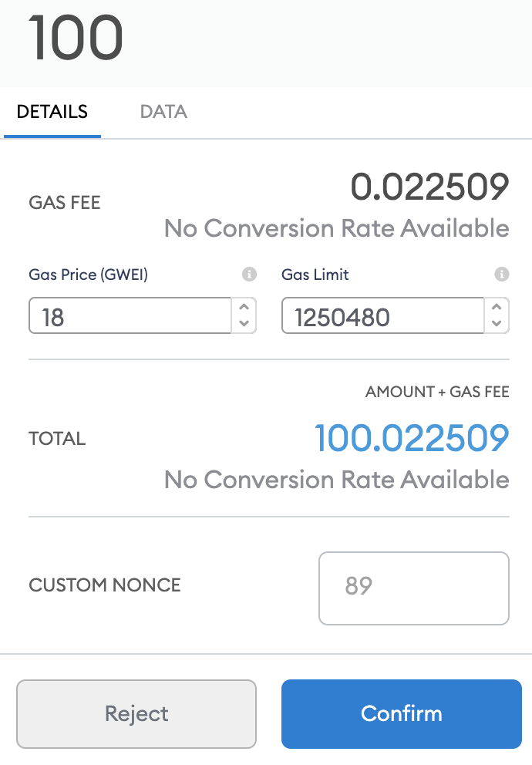This screenshot has height=765, width=532.
Task: Click the GAS FEE label
Action: [64, 203]
